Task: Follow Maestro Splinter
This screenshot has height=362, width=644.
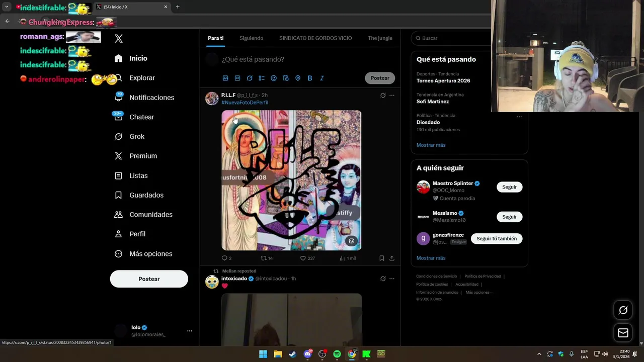Action: point(509,187)
